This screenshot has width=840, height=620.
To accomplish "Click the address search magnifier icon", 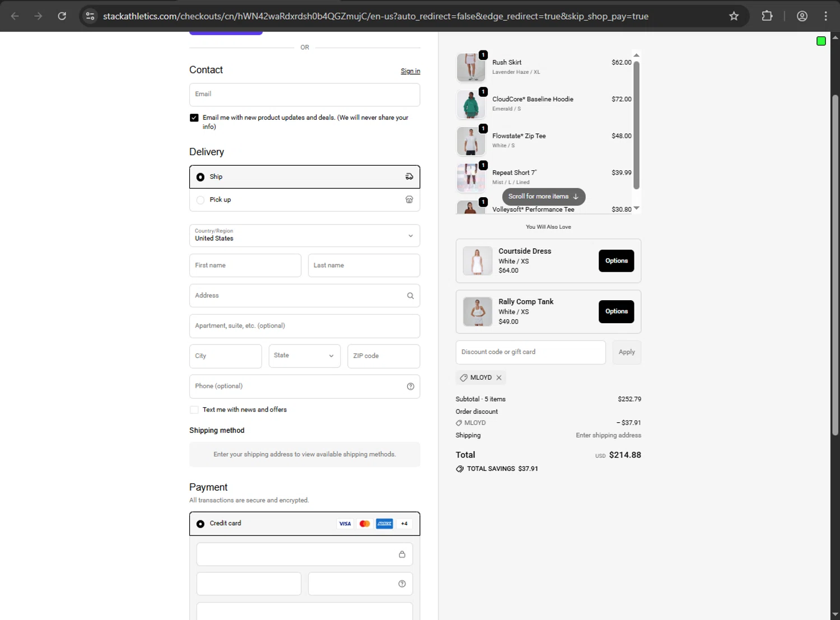I will [x=410, y=296].
